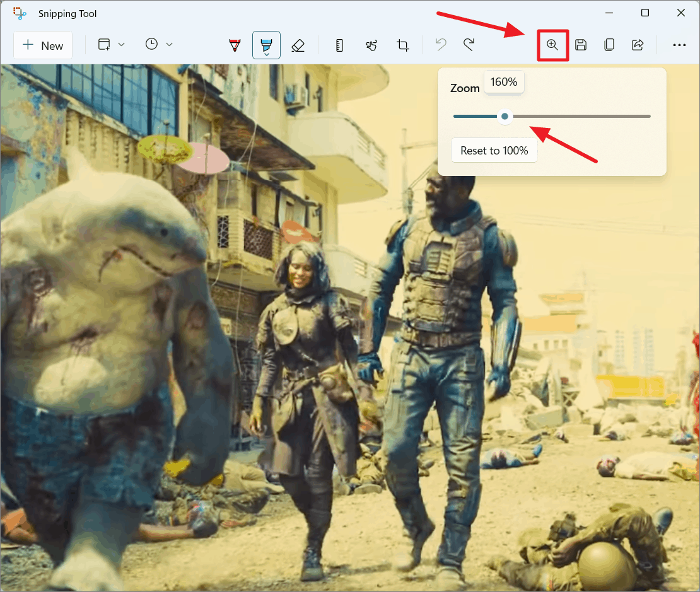Activate the Image crop tool
This screenshot has width=700, height=592.
pyautogui.click(x=403, y=45)
